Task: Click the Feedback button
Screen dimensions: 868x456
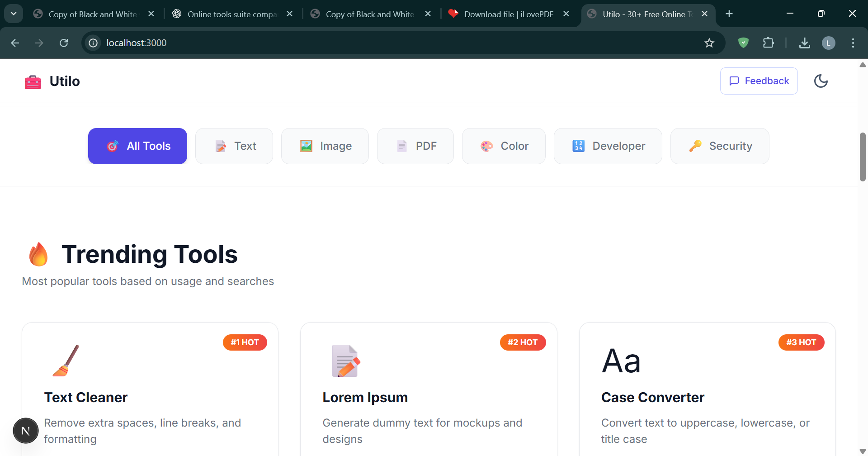Action: [759, 81]
